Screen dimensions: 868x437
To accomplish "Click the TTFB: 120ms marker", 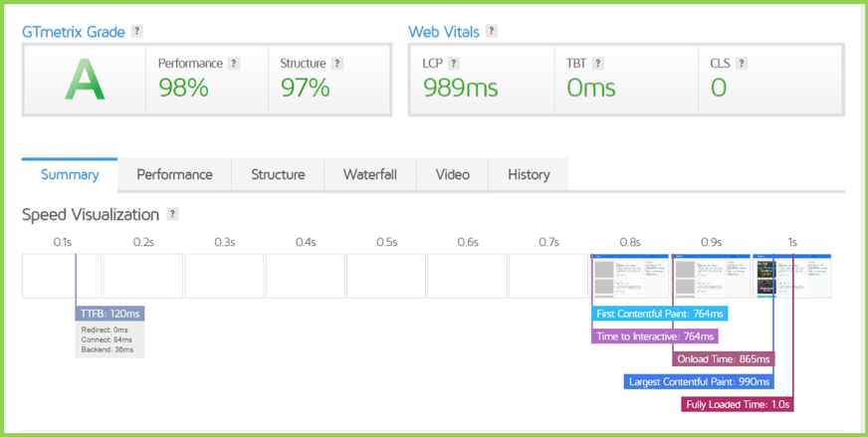I will click(109, 314).
